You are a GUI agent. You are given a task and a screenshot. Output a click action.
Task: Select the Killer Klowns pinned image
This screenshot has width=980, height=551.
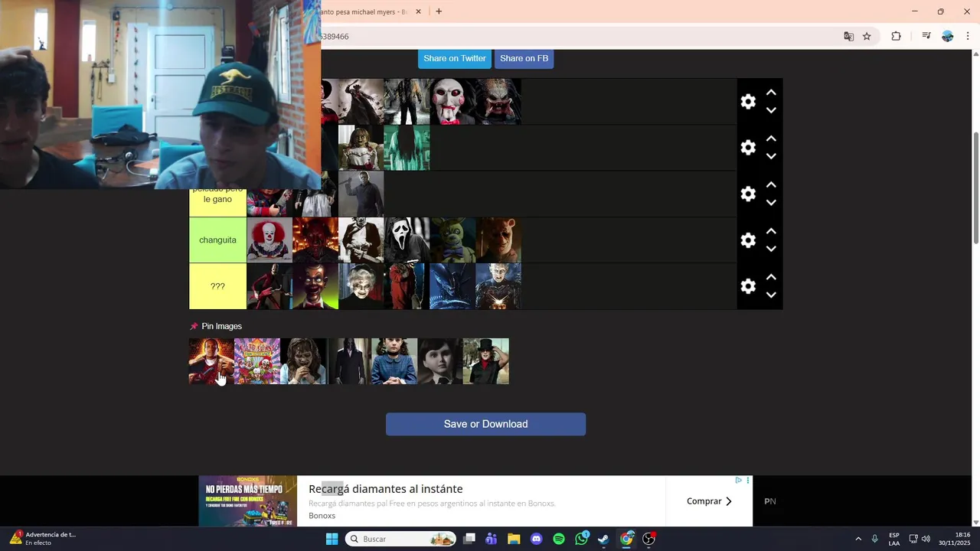[x=257, y=361]
